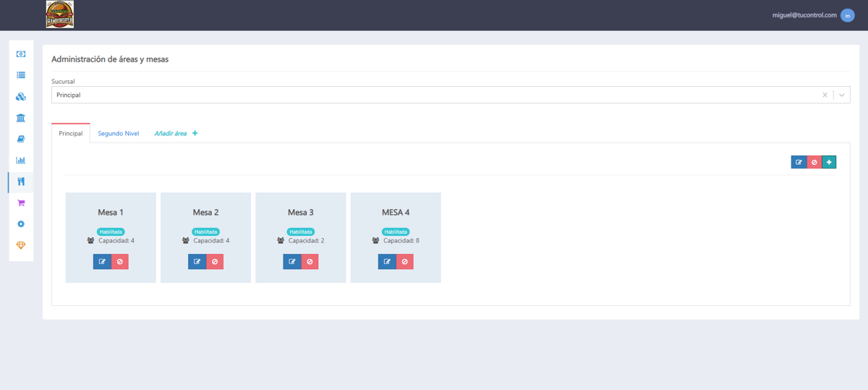The height and width of the screenshot is (390, 868).
Task: Open the purple shopping cart sidebar icon
Action: tap(21, 203)
